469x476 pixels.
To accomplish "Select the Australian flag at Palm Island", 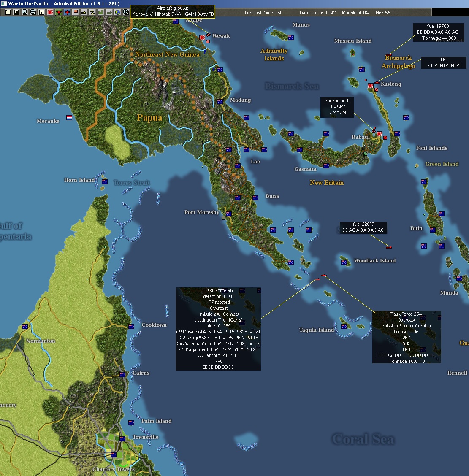I will 131,422.
